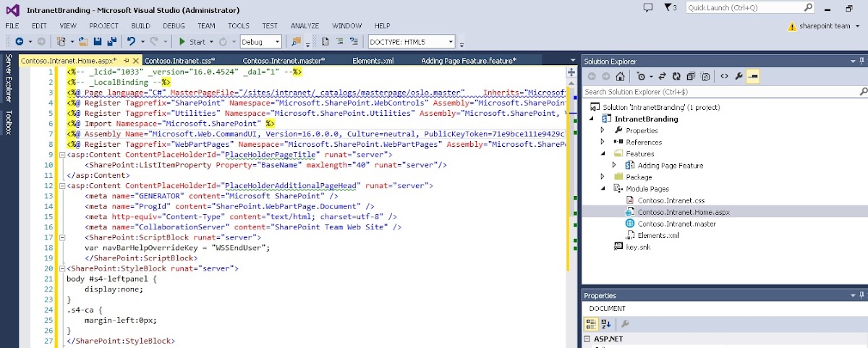Pin the Contoso.Intranet.Home.aspx tab
Image resolution: width=868 pixels, height=348 pixels.
pyautogui.click(x=127, y=61)
